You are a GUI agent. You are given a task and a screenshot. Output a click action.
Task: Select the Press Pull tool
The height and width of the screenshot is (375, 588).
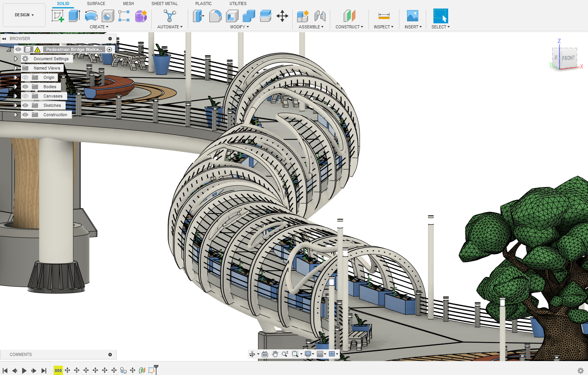click(x=198, y=16)
